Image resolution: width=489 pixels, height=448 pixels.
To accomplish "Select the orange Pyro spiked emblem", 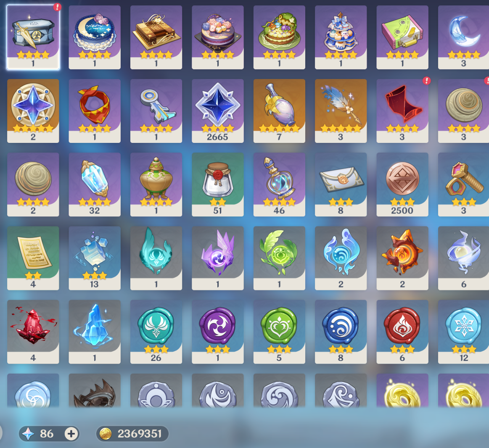I will [x=402, y=258].
